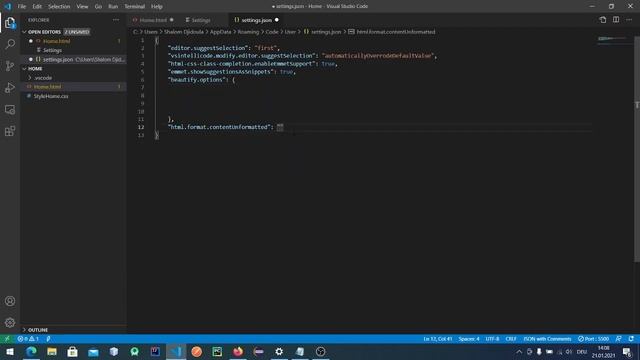Open File Explorer from taskbar
Image resolution: width=640 pixels, height=360 pixels.
tap(52, 351)
